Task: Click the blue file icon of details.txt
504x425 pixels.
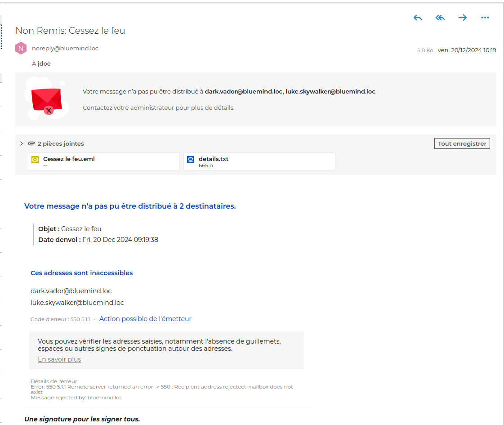Action: point(191,160)
